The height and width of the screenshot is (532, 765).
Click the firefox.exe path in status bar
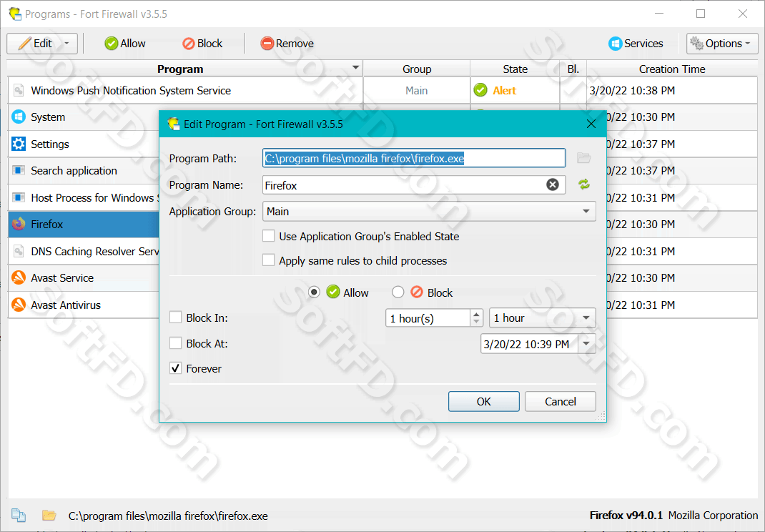(168, 516)
